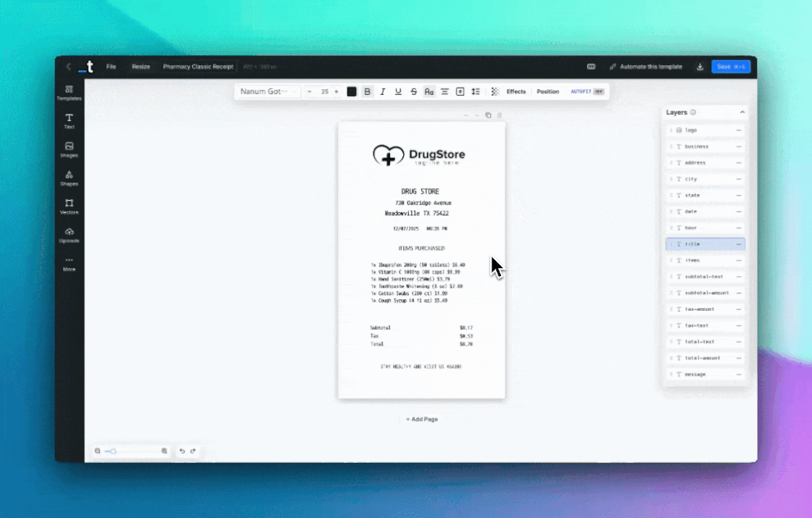812x518 pixels.
Task: Click the download icon in top bar
Action: pyautogui.click(x=700, y=67)
